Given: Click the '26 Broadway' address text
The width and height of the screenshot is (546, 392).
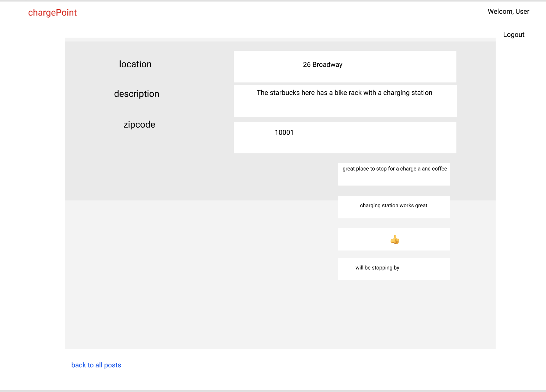Looking at the screenshot, I should 322,65.
